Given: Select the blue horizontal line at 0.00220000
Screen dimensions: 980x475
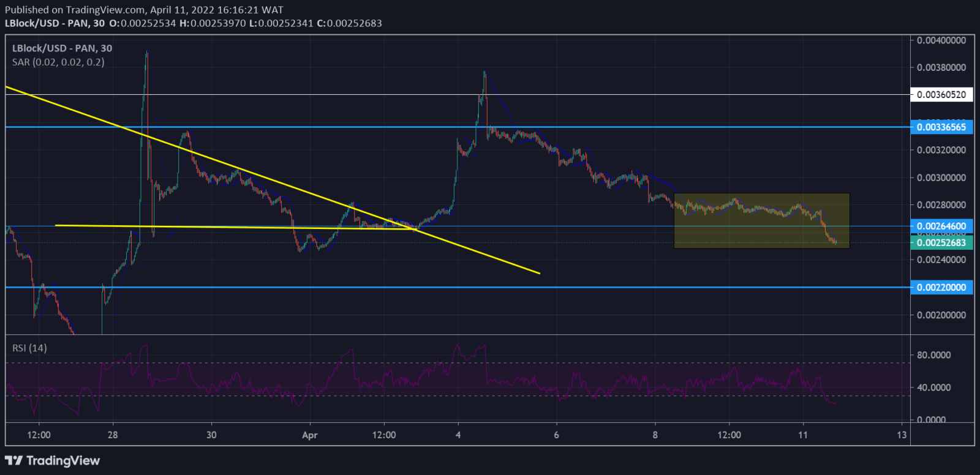Looking at the screenshot, I should coord(458,286).
